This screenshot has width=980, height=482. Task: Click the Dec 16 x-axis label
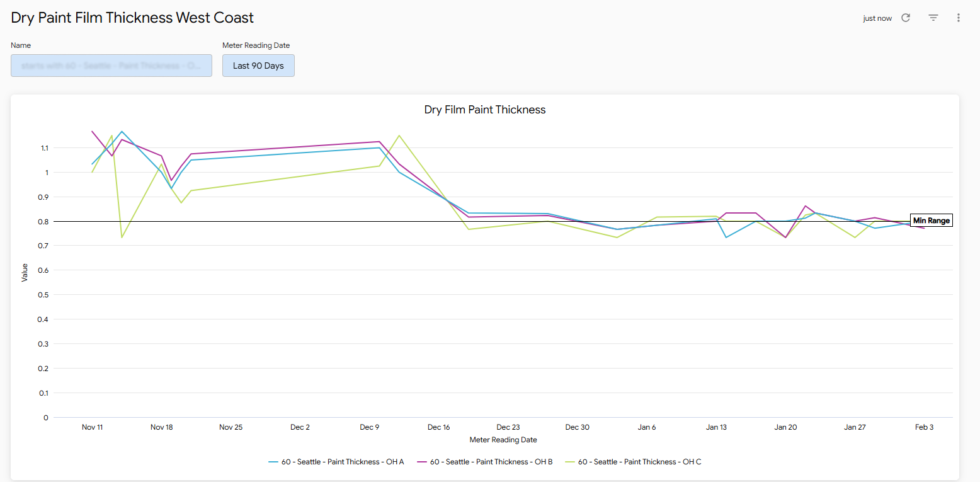(x=439, y=427)
